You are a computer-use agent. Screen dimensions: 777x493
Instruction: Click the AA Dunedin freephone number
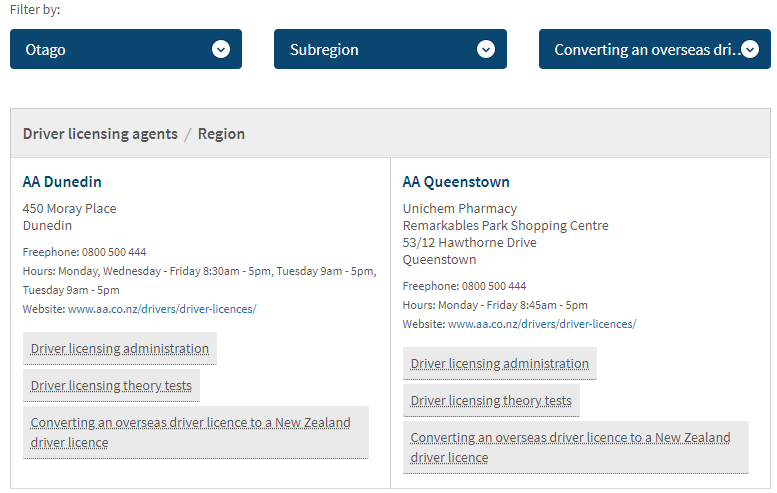(x=114, y=252)
